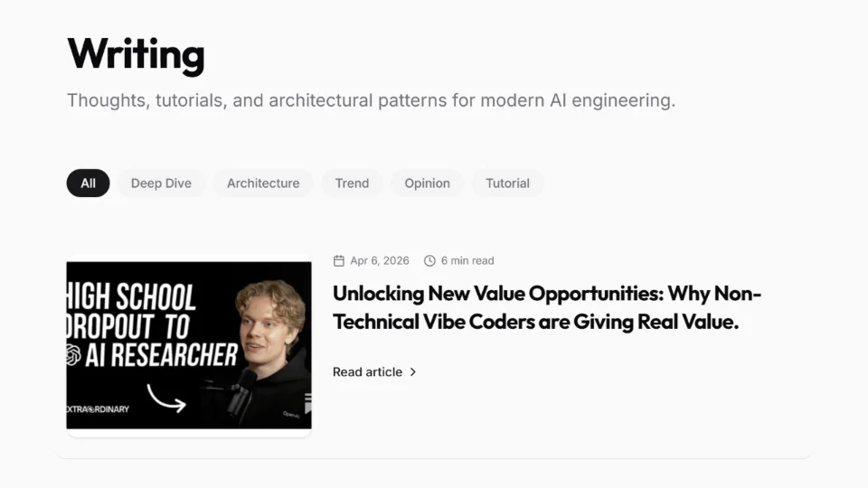The height and width of the screenshot is (488, 868).
Task: Open the Read article link
Action: (367, 372)
